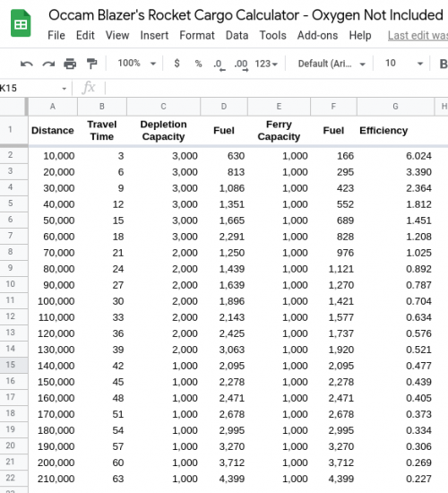Select the Paint format roller icon
The image size is (448, 493).
[91, 64]
